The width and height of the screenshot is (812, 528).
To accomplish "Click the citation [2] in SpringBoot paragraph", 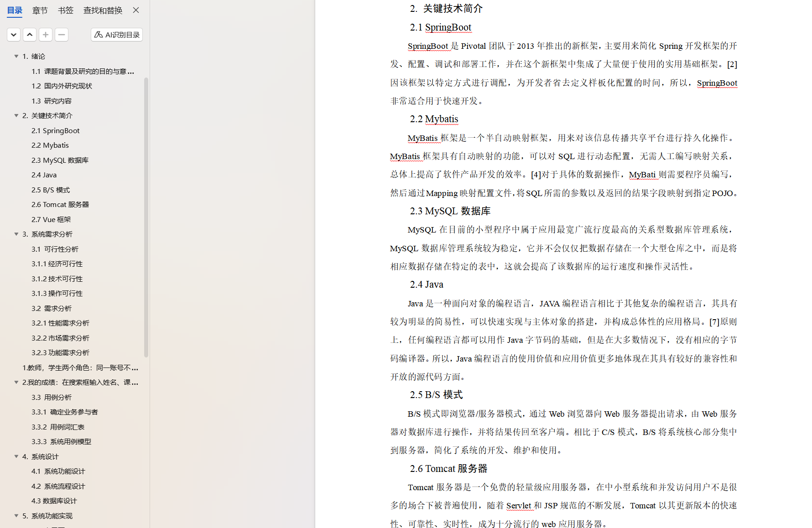I will pyautogui.click(x=732, y=64).
